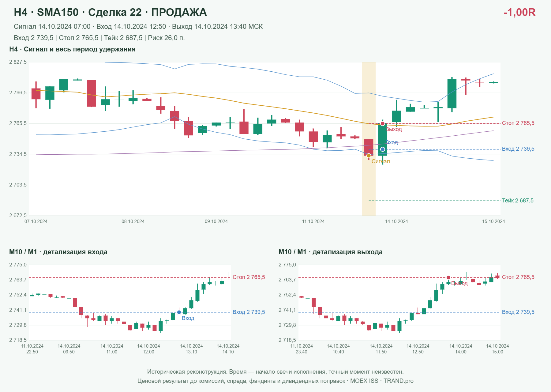The width and height of the screenshot is (551, 392).
Task: Click the 'Сигнал 14.10.2024 07:00' subtitle line
Action: coord(138,27)
